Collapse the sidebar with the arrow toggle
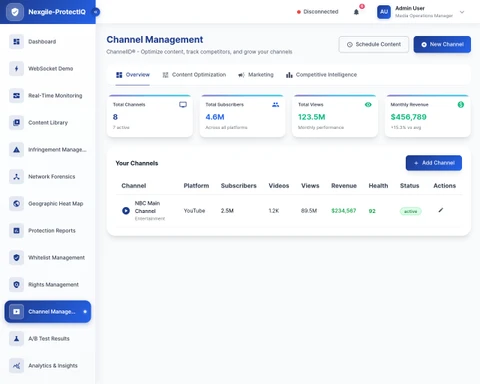 (x=96, y=12)
